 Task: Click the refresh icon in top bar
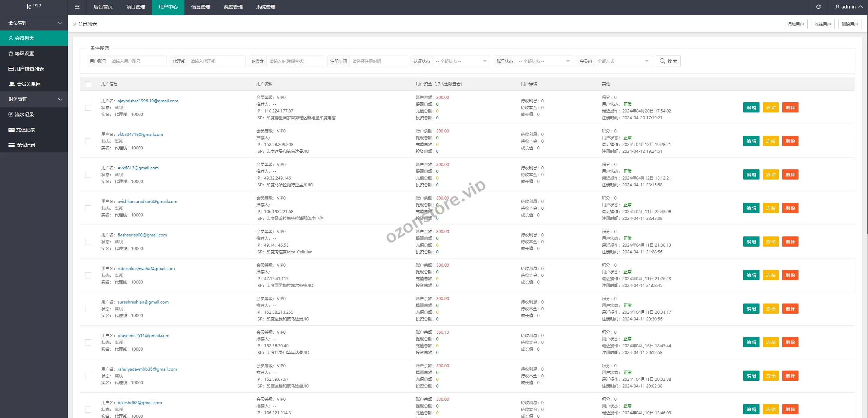click(818, 7)
